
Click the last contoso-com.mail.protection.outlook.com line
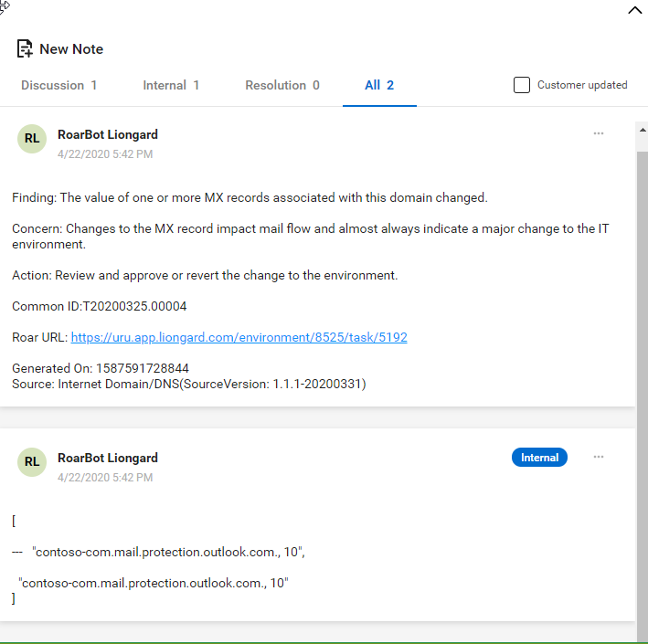pyautogui.click(x=154, y=584)
